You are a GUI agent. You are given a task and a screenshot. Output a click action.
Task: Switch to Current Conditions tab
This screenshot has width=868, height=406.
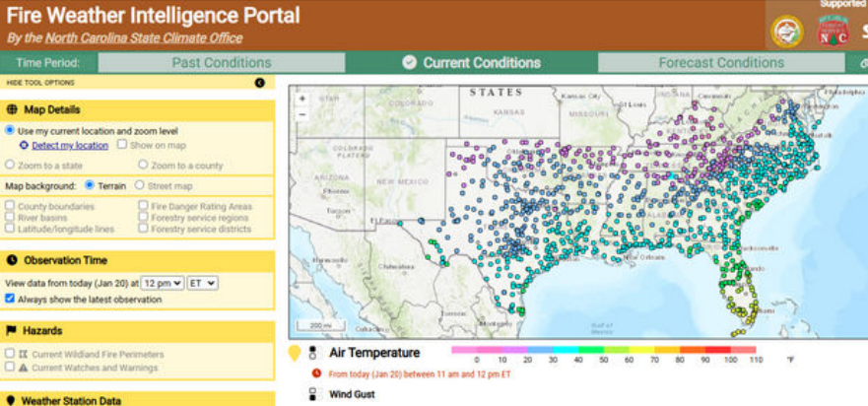[x=472, y=63]
